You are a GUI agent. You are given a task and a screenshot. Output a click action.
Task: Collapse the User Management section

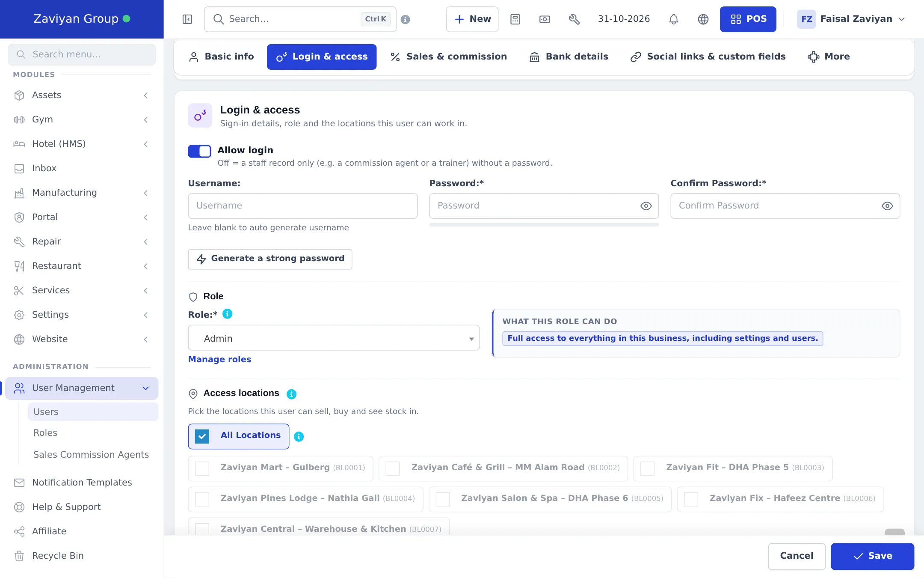81,388
